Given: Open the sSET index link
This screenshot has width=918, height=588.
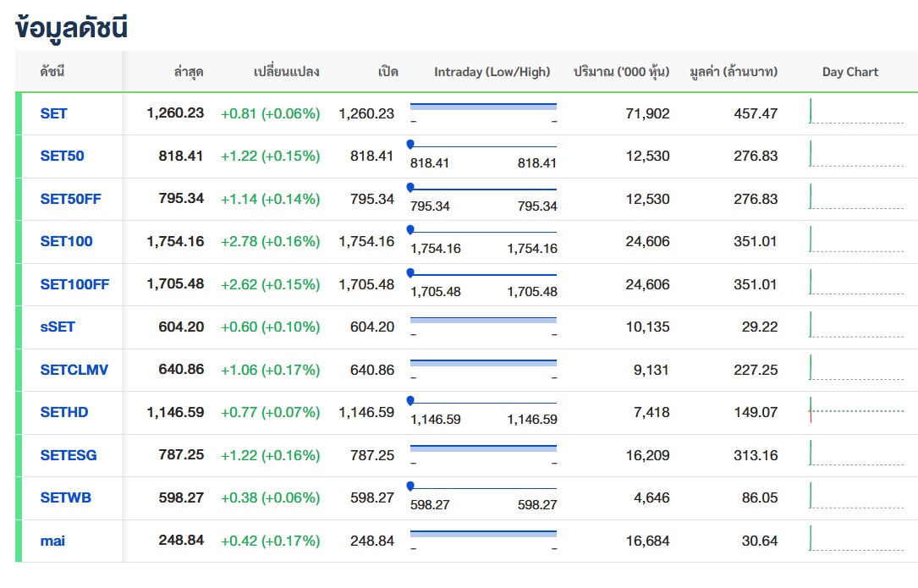Looking at the screenshot, I should (58, 327).
